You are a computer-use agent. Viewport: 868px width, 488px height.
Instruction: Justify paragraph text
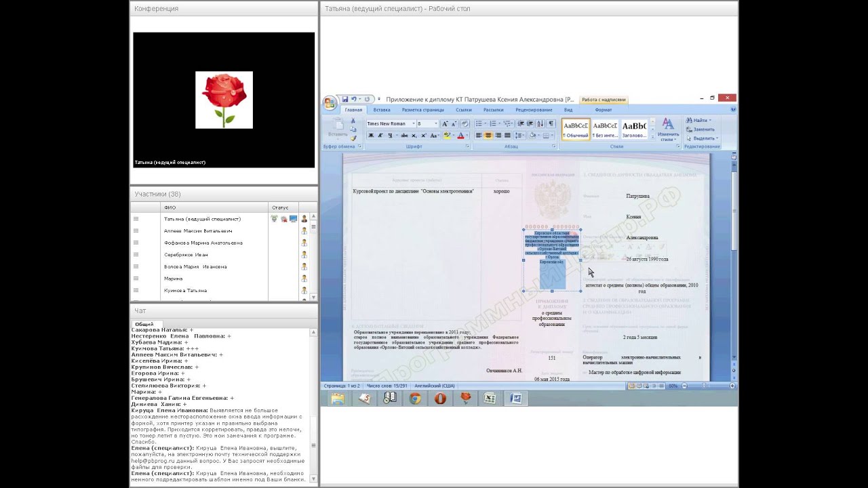coord(507,136)
